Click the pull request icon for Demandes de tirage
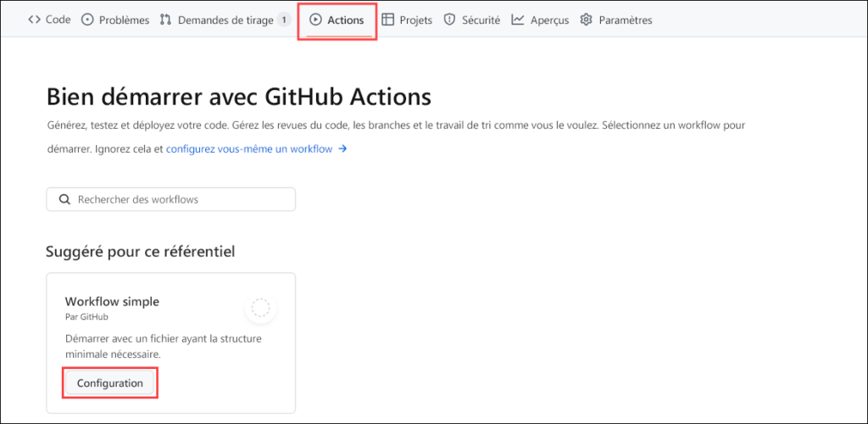This screenshot has height=424, width=868. [x=165, y=20]
